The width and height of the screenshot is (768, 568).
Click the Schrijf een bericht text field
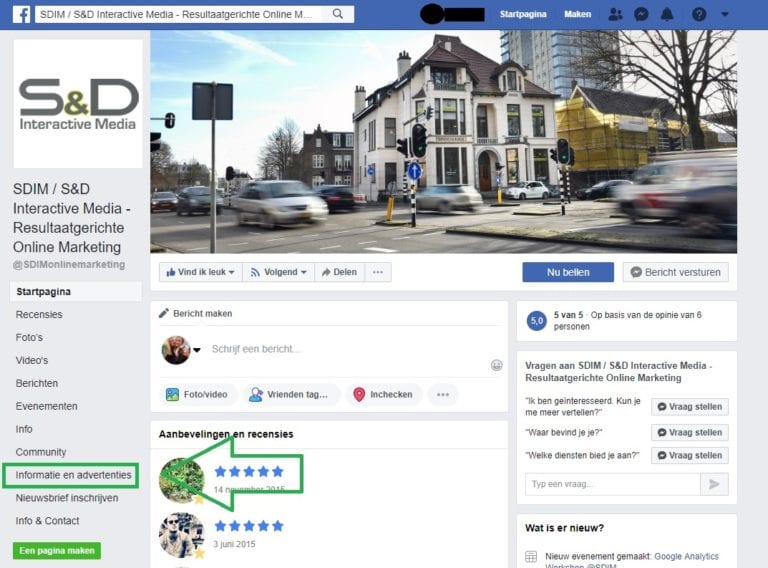[256, 349]
